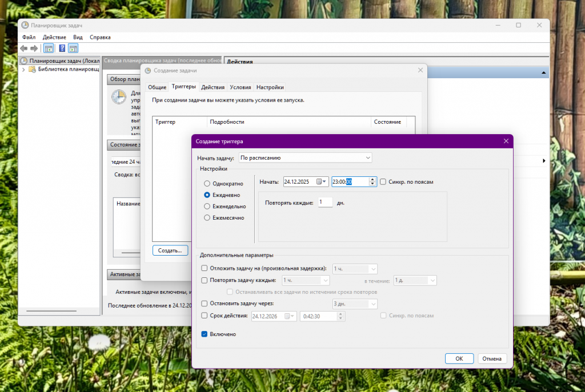Viewport: 585px width, 392px height.
Task: Click Task Scheduler clock icon in tree
Action: coord(24,60)
